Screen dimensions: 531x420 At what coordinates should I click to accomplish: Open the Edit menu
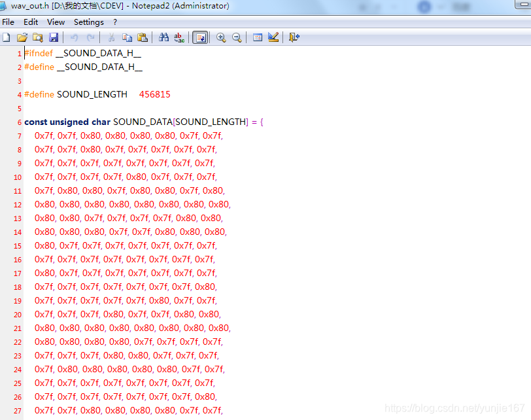point(31,22)
